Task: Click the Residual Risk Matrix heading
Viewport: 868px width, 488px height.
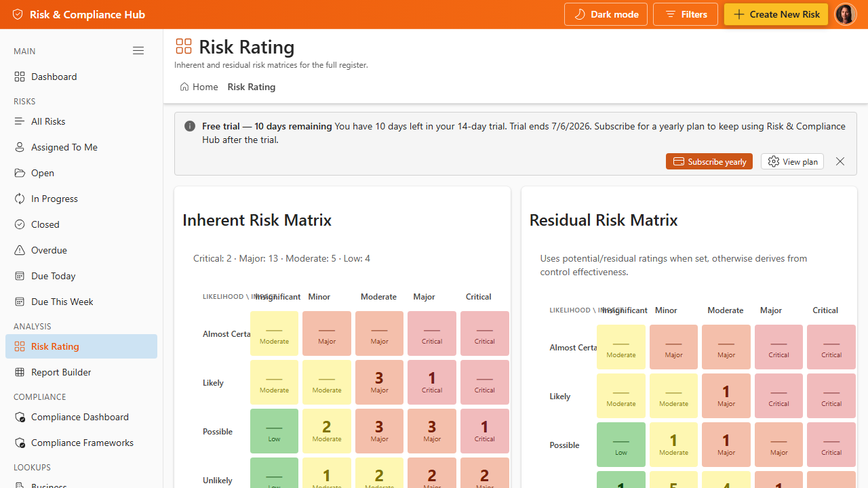Action: click(604, 220)
